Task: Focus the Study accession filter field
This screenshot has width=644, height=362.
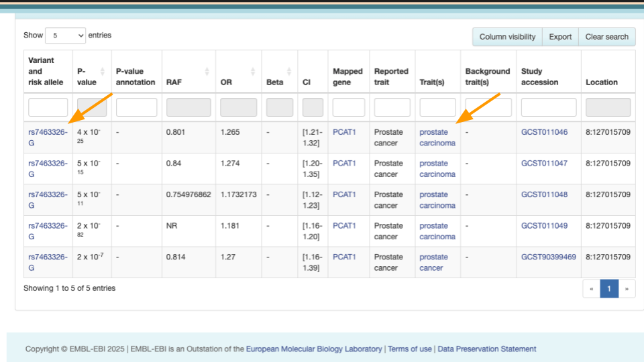Action: point(549,107)
